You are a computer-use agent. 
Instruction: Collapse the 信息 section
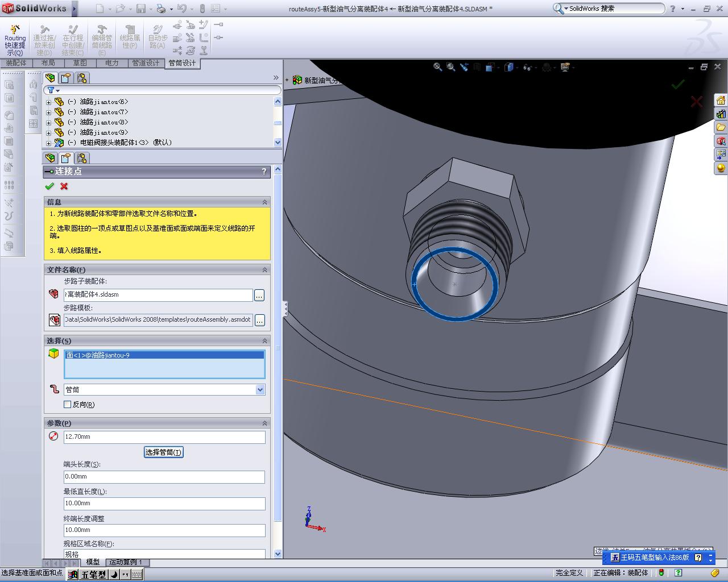pos(264,202)
